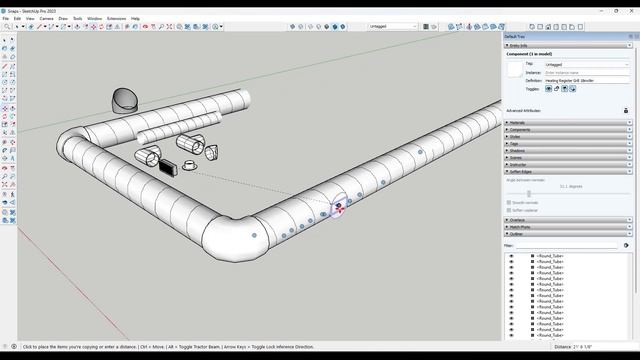Select Orbit tool in left toolbar
Image resolution: width=640 pixels, height=360 pixels.
(x=4, y=168)
